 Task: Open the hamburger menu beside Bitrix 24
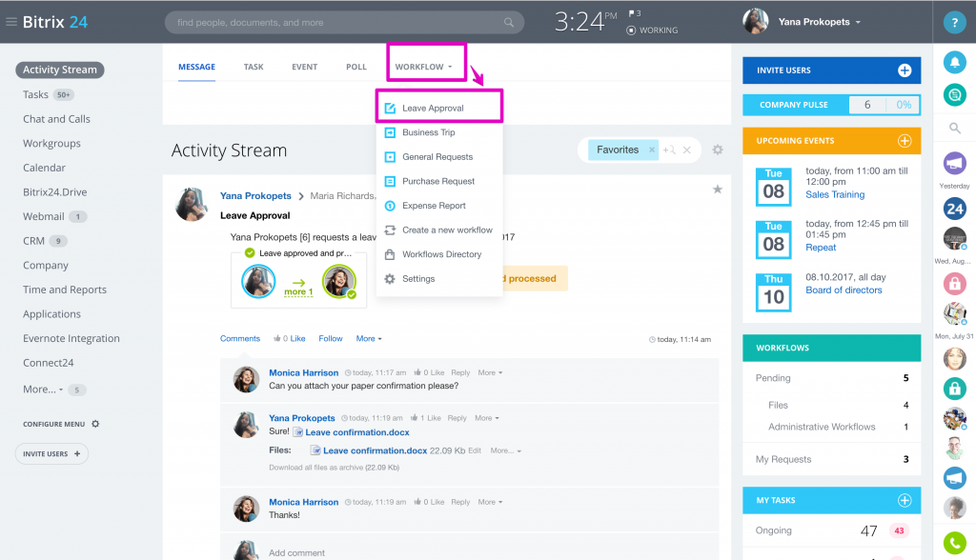click(10, 22)
